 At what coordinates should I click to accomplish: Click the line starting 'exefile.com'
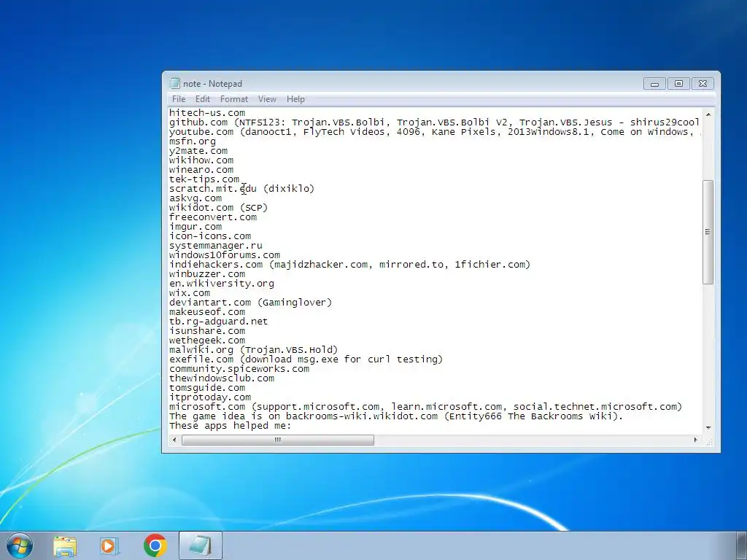(x=306, y=359)
